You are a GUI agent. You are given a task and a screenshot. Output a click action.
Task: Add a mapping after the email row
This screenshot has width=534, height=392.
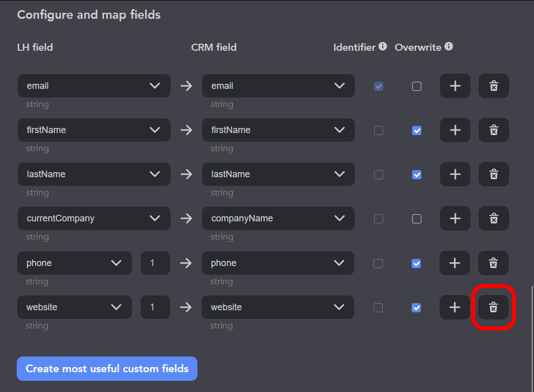click(455, 86)
